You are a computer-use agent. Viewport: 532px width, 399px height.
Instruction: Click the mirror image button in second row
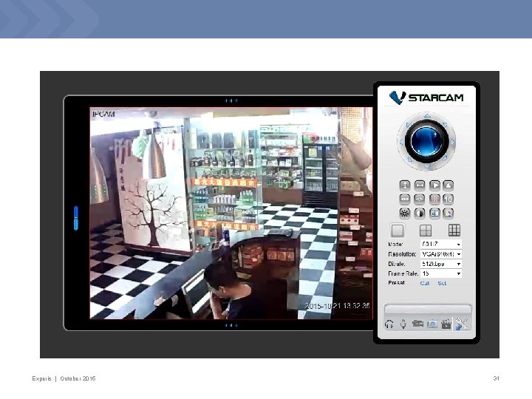420,199
